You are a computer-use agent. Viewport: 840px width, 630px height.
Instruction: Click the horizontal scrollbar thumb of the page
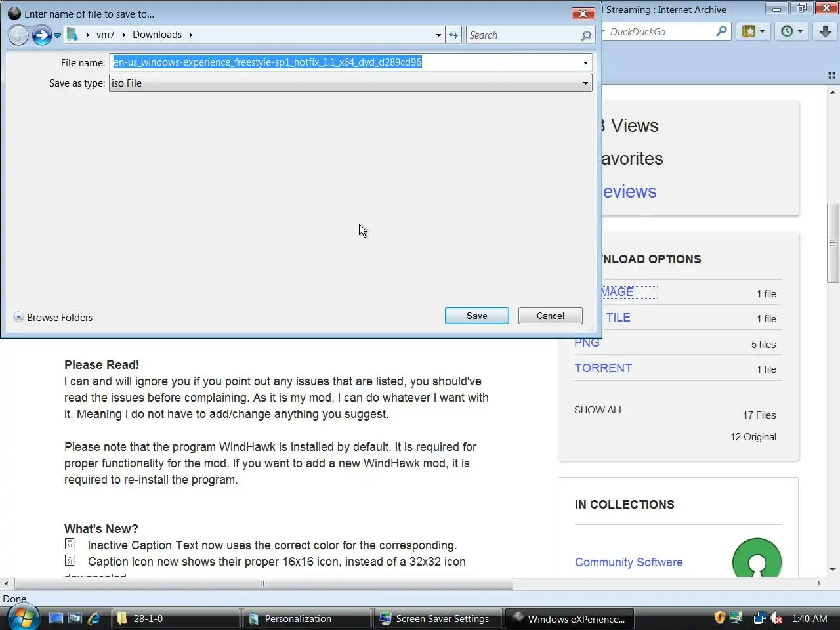[263, 583]
